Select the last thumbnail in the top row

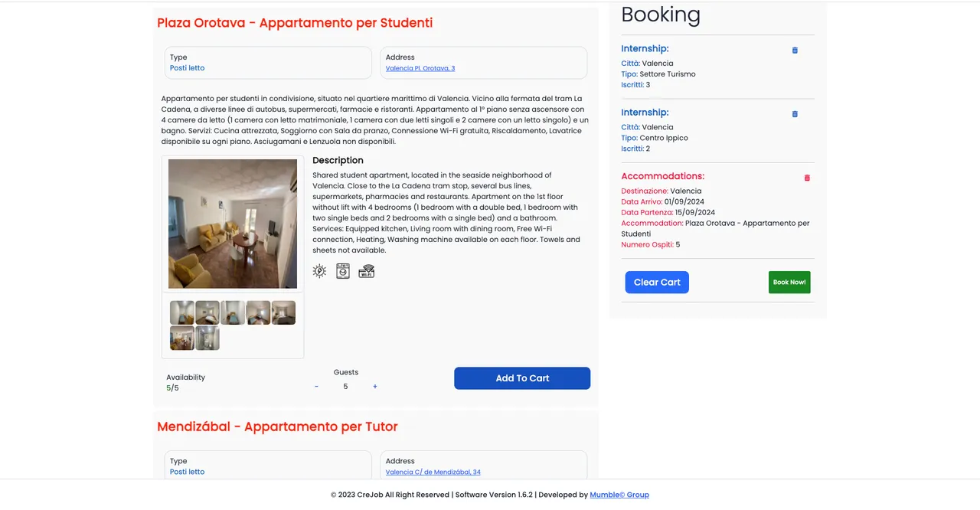(x=283, y=312)
